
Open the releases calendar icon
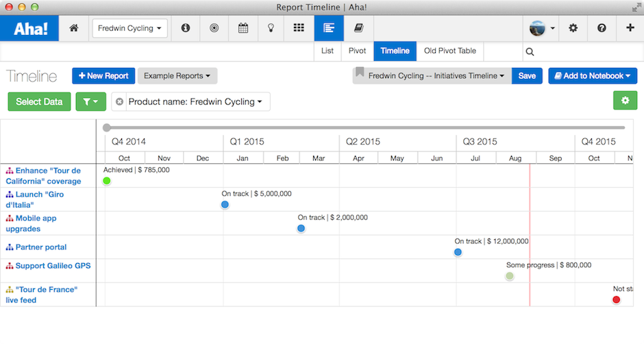click(243, 28)
